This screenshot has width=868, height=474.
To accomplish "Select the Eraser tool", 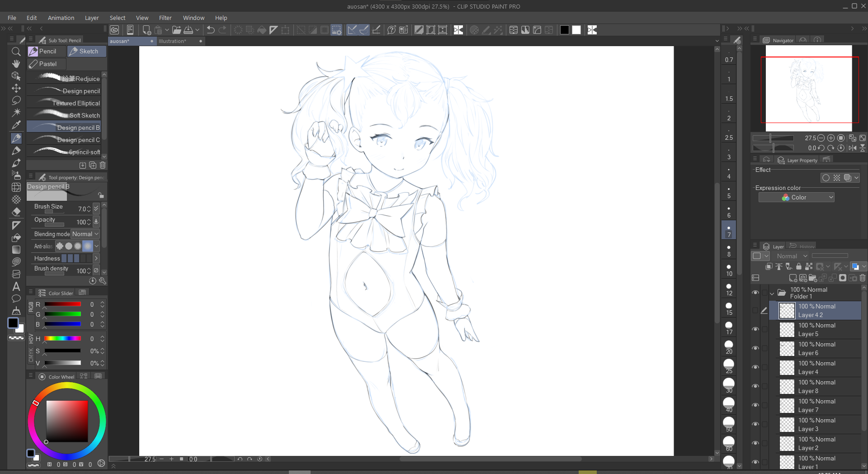I will 16,212.
